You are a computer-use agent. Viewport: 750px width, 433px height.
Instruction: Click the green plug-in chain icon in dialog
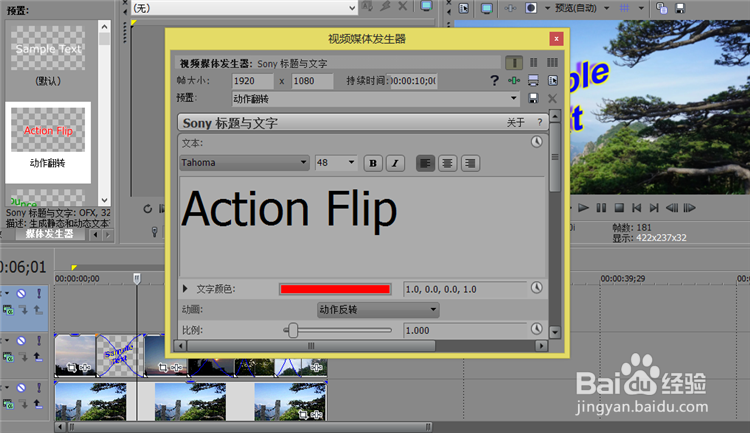click(x=514, y=80)
